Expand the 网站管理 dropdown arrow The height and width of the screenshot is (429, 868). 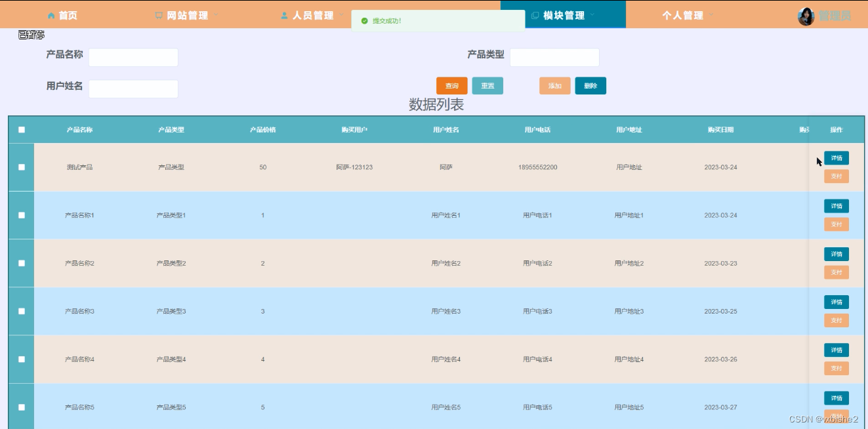[x=217, y=15]
